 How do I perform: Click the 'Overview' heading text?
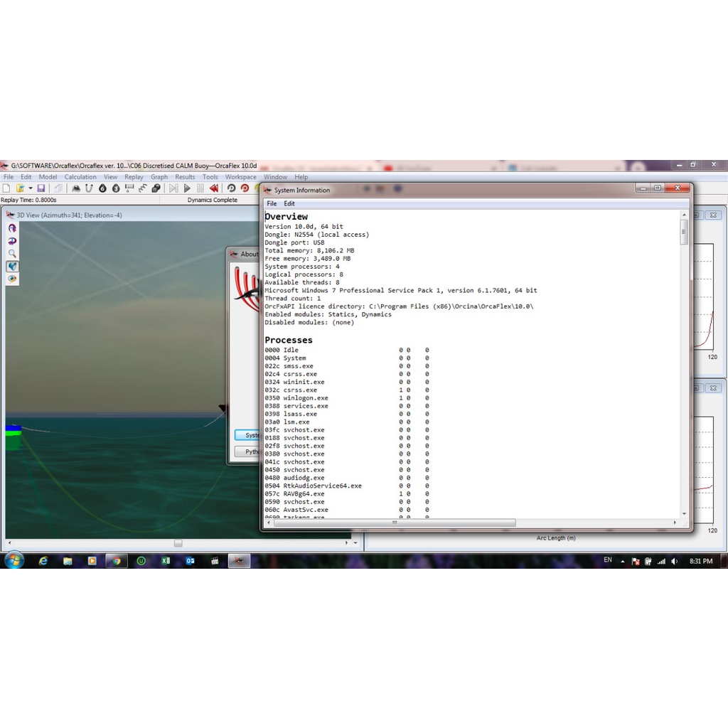click(286, 216)
